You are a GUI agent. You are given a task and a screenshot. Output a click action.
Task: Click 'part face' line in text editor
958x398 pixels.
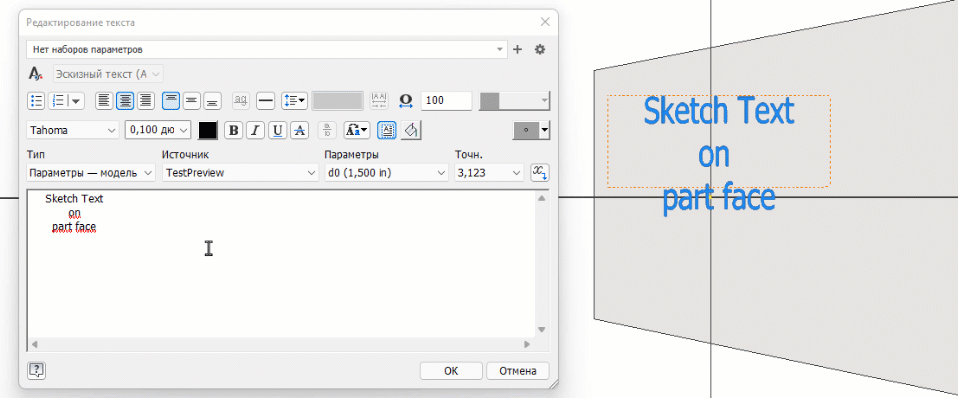click(74, 227)
